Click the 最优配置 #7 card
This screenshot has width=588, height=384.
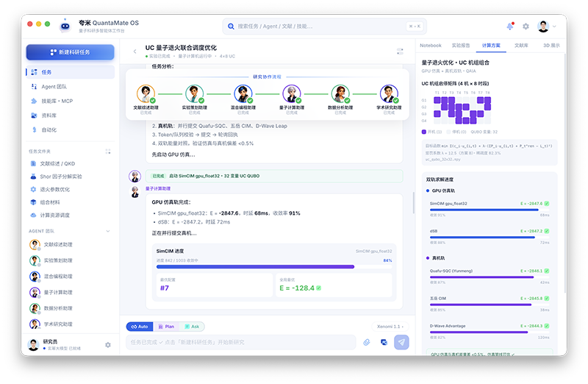[215, 285]
